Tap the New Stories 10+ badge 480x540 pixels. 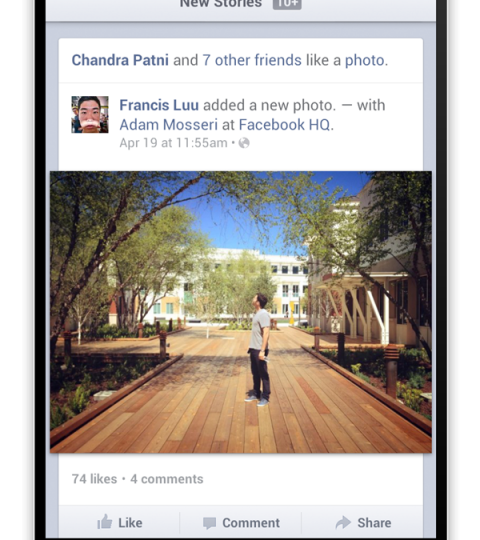pos(287,4)
